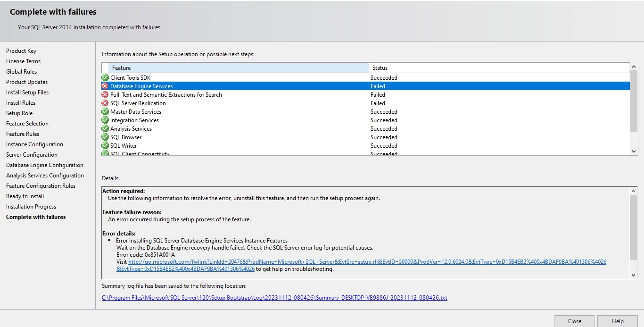644x327 pixels.
Task: Open the Microsoft troubleshooting help link
Action: point(367,262)
